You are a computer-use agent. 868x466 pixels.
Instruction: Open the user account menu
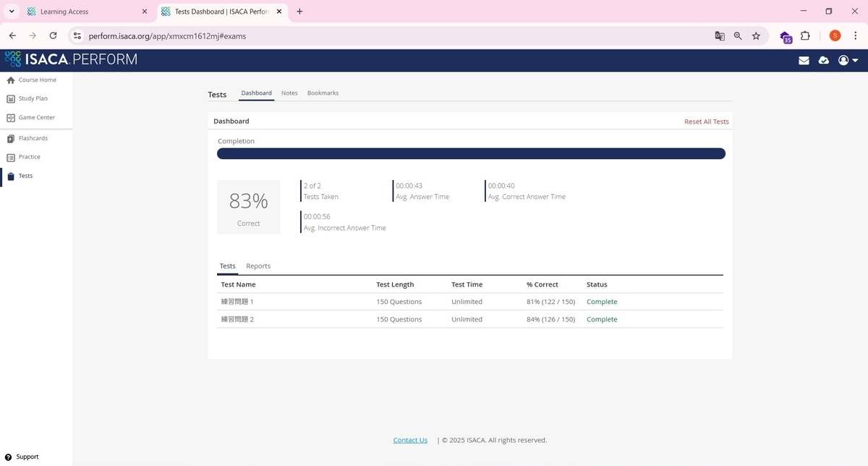point(848,61)
